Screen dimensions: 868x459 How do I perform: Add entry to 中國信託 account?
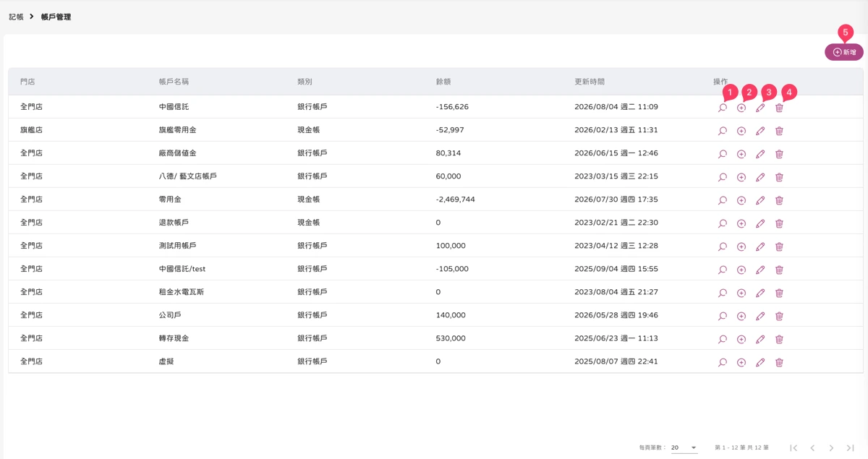(x=741, y=108)
